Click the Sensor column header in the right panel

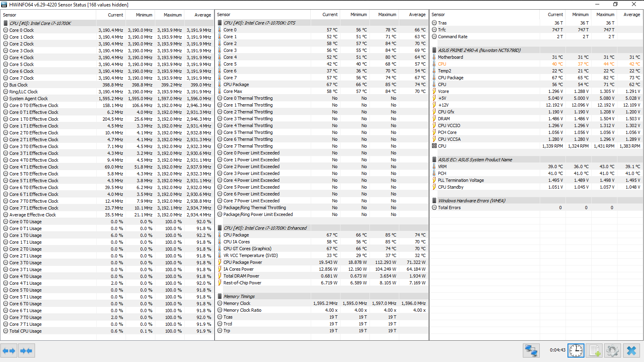pos(485,14)
